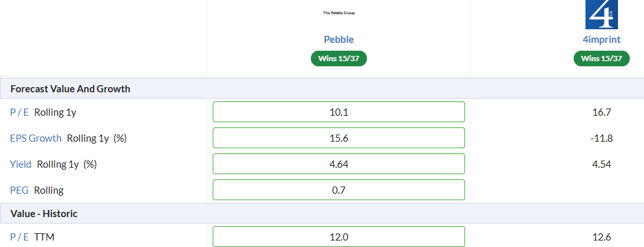The height and width of the screenshot is (247, 644).
Task: Open the P / E TTM link
Action: [x=20, y=237]
